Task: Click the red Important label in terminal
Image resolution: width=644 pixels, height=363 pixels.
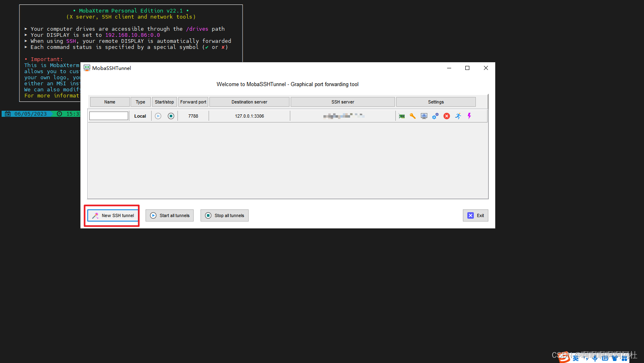Action: (46, 59)
